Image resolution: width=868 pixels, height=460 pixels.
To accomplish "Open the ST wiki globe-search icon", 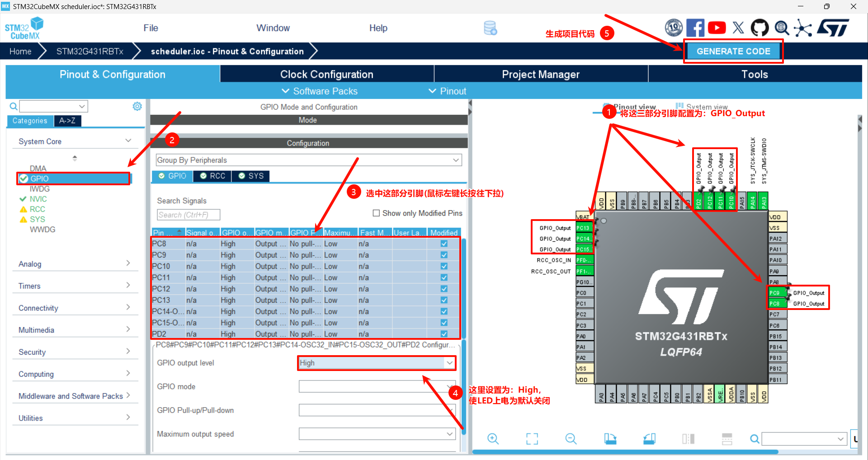I will tap(782, 28).
